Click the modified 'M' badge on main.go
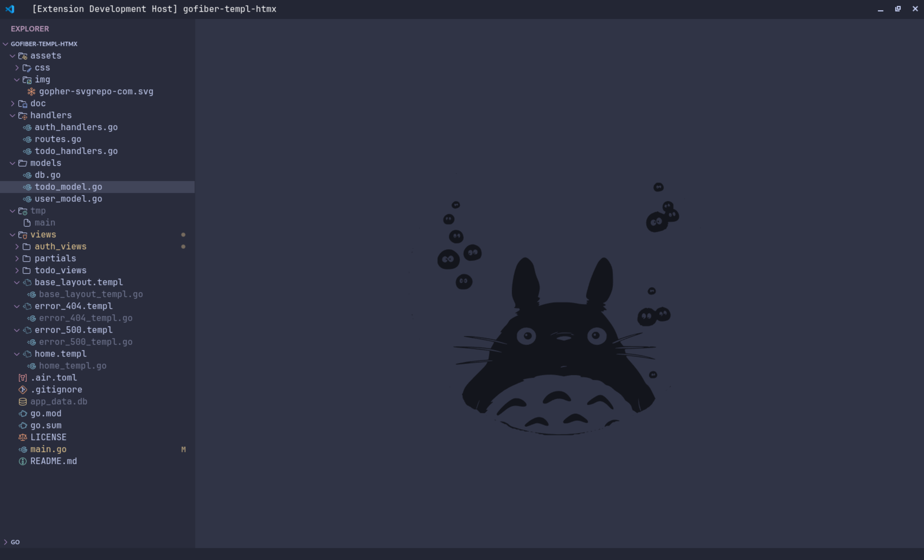The width and height of the screenshot is (924, 560). (x=183, y=449)
